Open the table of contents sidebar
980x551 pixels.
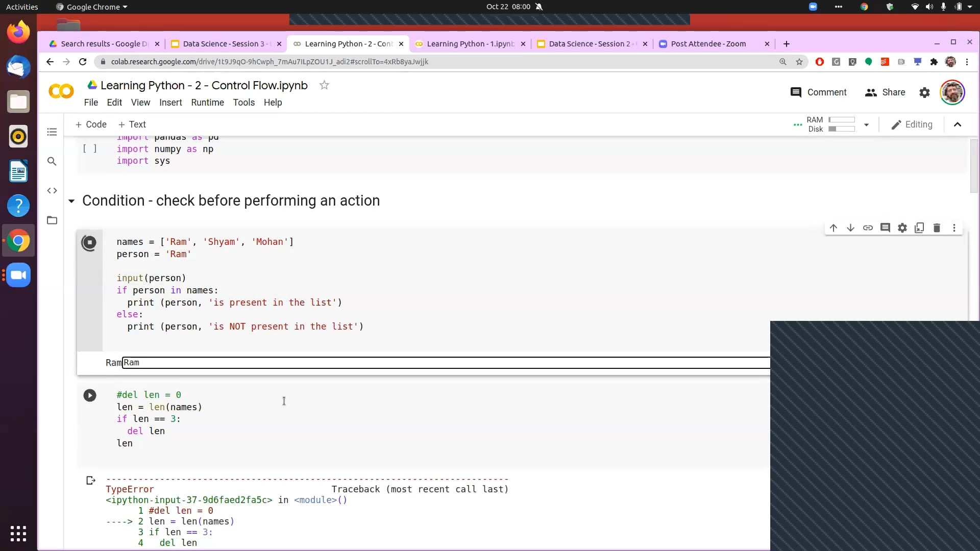click(52, 132)
